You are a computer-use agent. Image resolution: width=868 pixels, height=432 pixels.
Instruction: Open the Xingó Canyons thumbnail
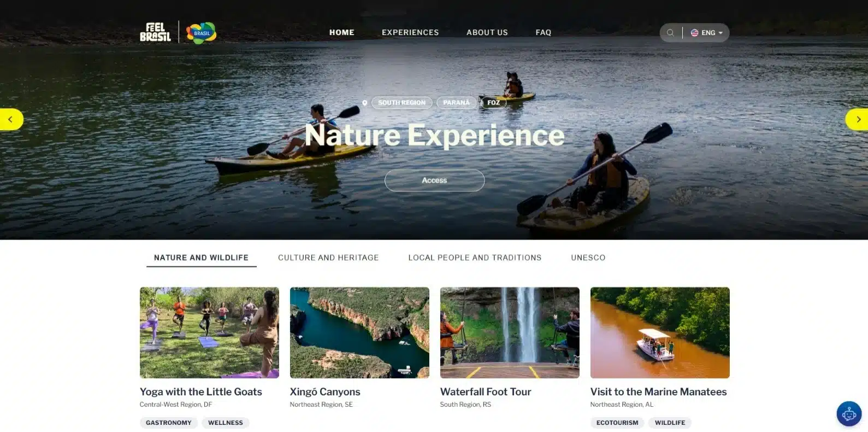359,332
